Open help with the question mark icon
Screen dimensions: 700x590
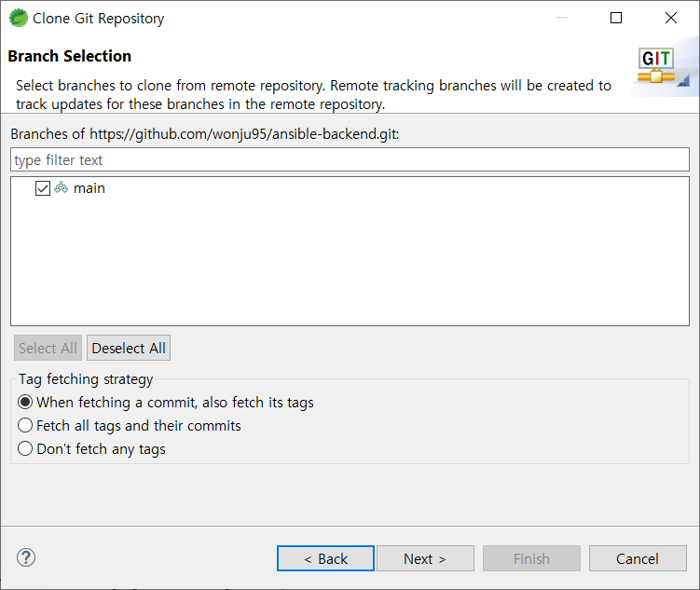tap(26, 558)
